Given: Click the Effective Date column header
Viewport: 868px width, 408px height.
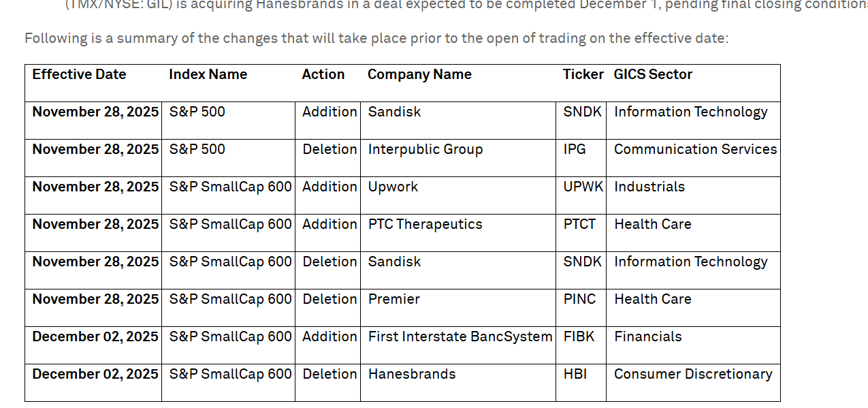Looking at the screenshot, I should [79, 75].
